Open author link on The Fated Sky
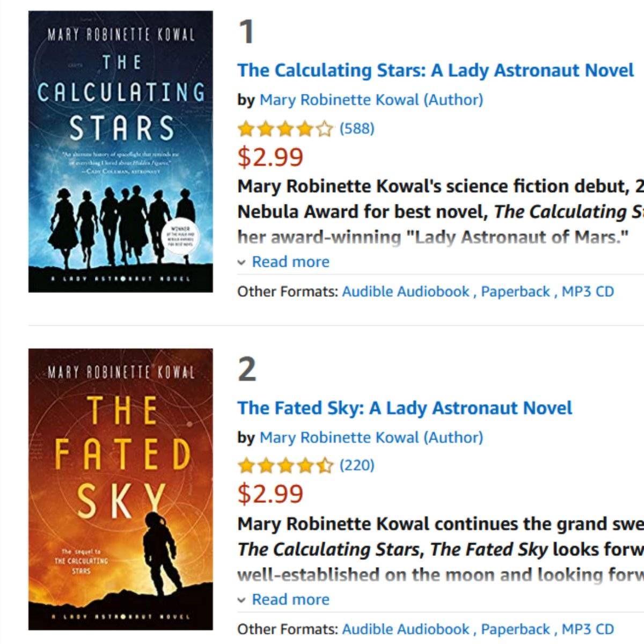Screen dimensions: 644x644 [371, 437]
